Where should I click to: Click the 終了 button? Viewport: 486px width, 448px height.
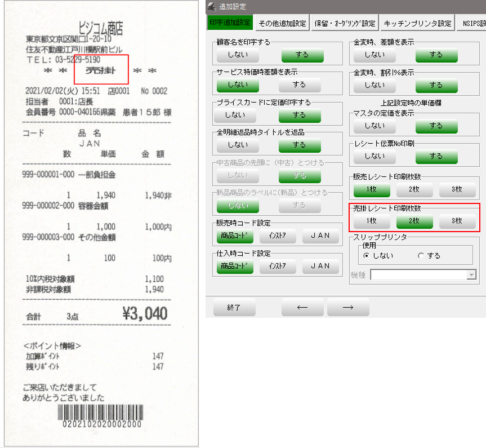pos(234,308)
